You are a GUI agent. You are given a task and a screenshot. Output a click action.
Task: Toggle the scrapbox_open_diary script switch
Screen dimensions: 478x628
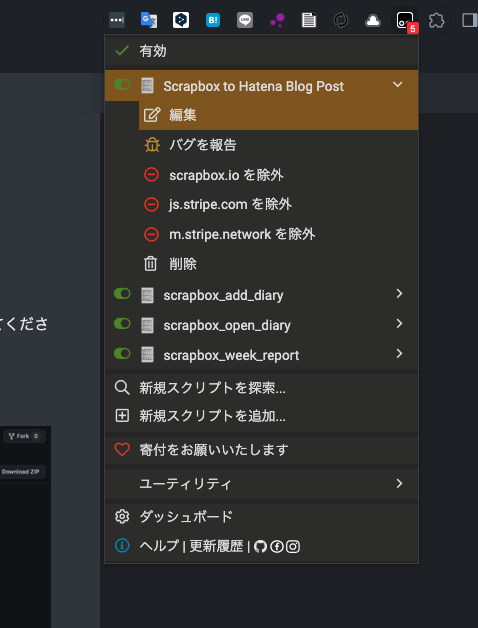point(122,323)
